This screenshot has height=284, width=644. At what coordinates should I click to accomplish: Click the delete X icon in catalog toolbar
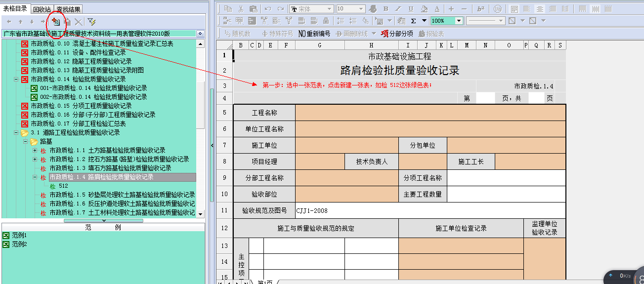pyautogui.click(x=79, y=22)
